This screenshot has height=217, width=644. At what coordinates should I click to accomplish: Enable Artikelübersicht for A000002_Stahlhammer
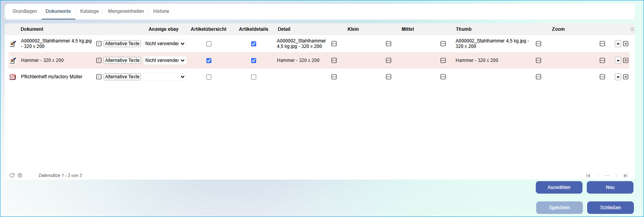(x=209, y=44)
